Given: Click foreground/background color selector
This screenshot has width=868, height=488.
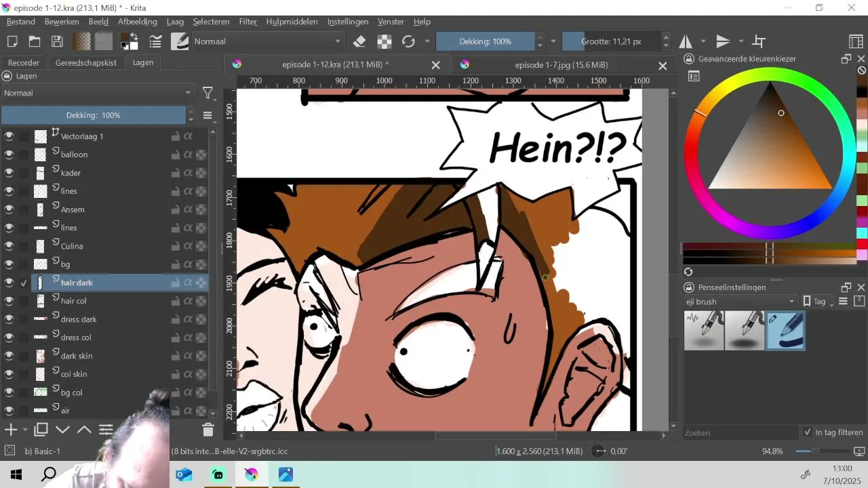Looking at the screenshot, I should (130, 41).
